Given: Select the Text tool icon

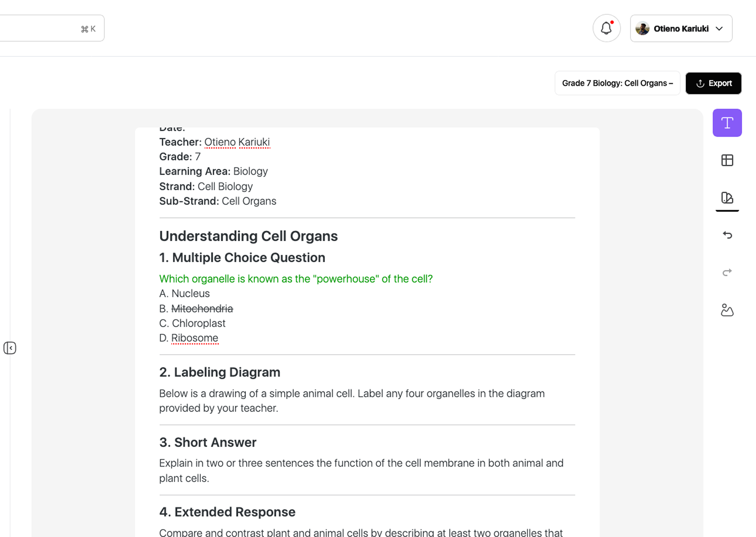Looking at the screenshot, I should pos(727,123).
